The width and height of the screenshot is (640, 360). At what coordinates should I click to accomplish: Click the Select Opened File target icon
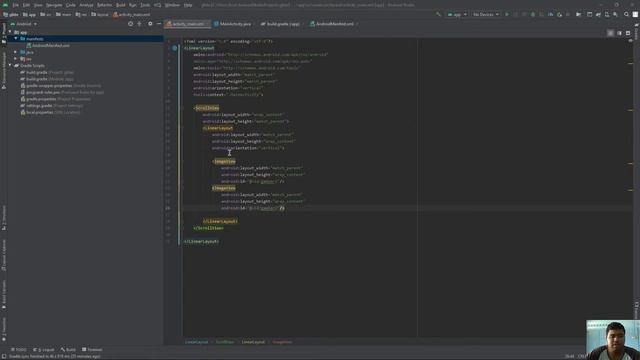click(131, 24)
